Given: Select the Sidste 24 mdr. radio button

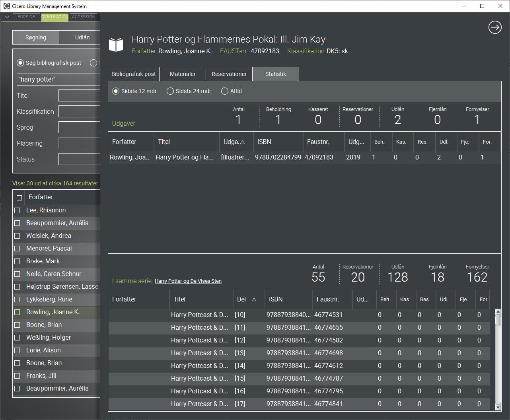Looking at the screenshot, I should 170,91.
